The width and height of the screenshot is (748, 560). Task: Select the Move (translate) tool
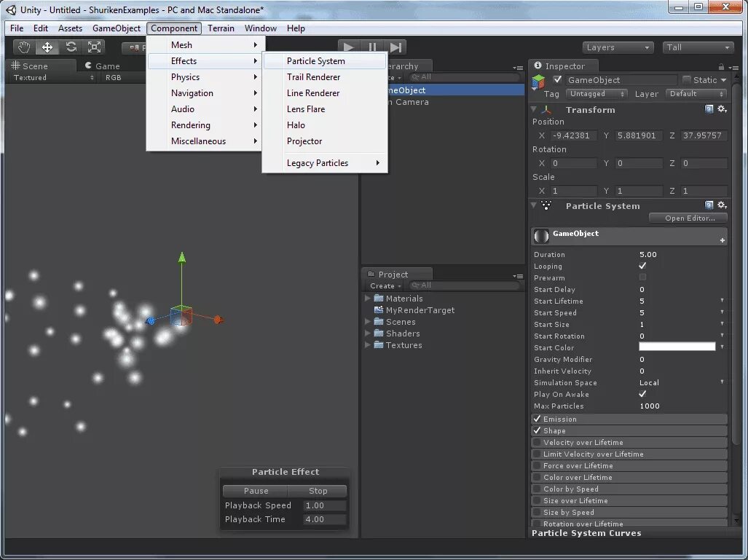pyautogui.click(x=47, y=47)
